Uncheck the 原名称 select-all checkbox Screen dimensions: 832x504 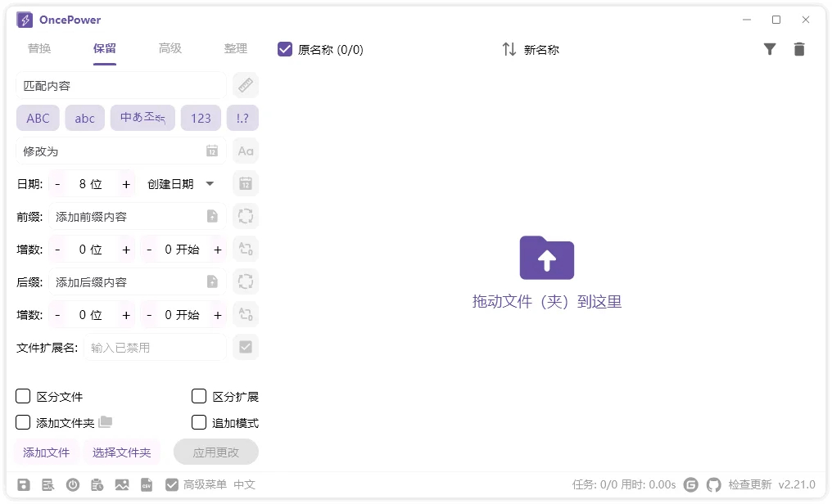pos(285,50)
